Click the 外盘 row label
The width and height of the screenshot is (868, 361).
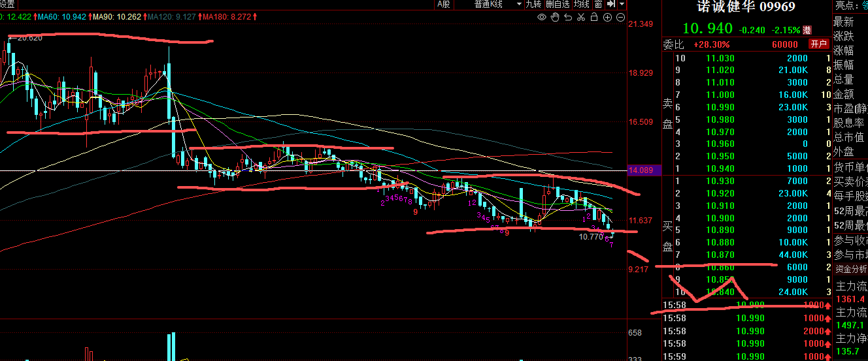(x=844, y=151)
